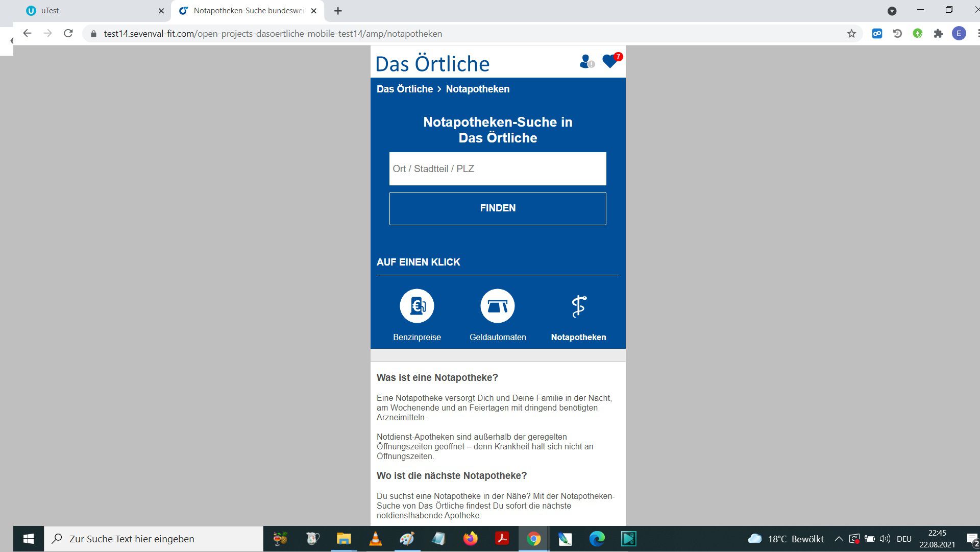The width and height of the screenshot is (980, 552).
Task: Open Paint palette app from taskbar
Action: 407,539
